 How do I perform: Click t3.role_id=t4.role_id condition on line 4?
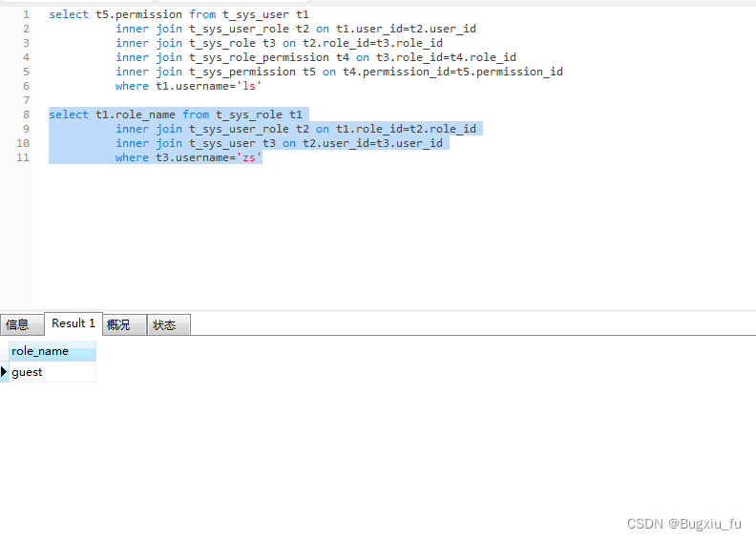coord(446,57)
